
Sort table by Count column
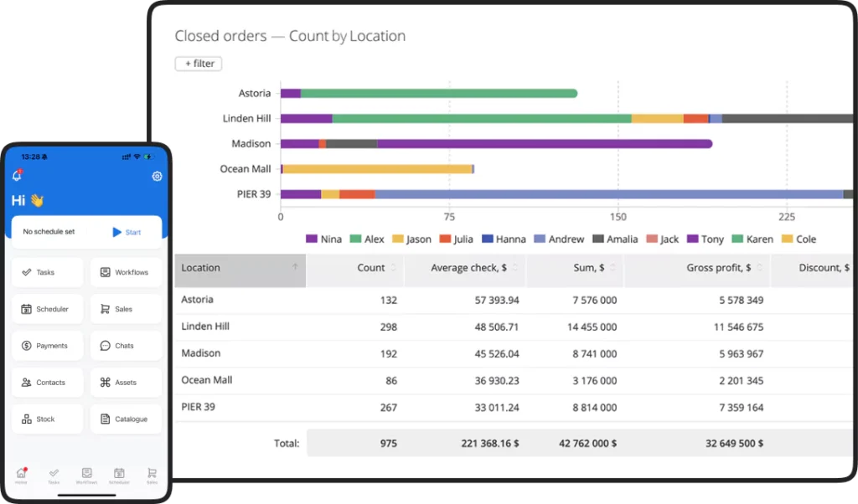pos(370,268)
